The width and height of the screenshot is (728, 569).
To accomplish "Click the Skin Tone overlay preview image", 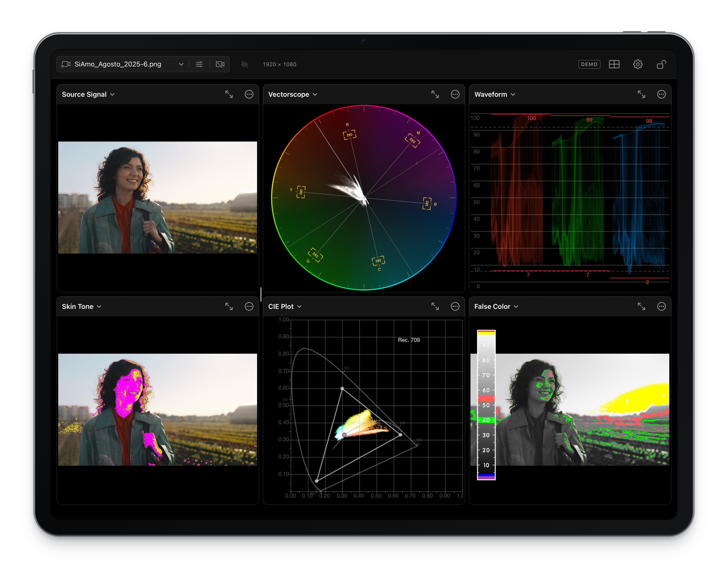I will click(x=158, y=410).
